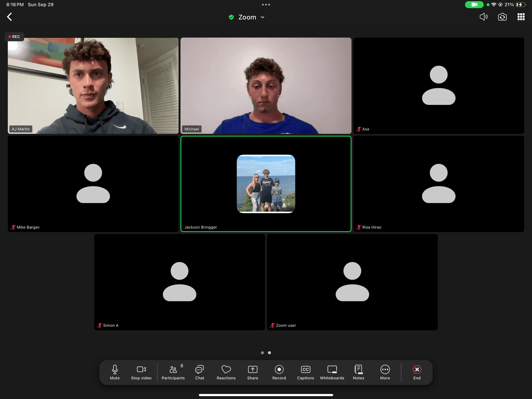Select Asa's participant tile
The image size is (532, 399).
[x=439, y=86]
